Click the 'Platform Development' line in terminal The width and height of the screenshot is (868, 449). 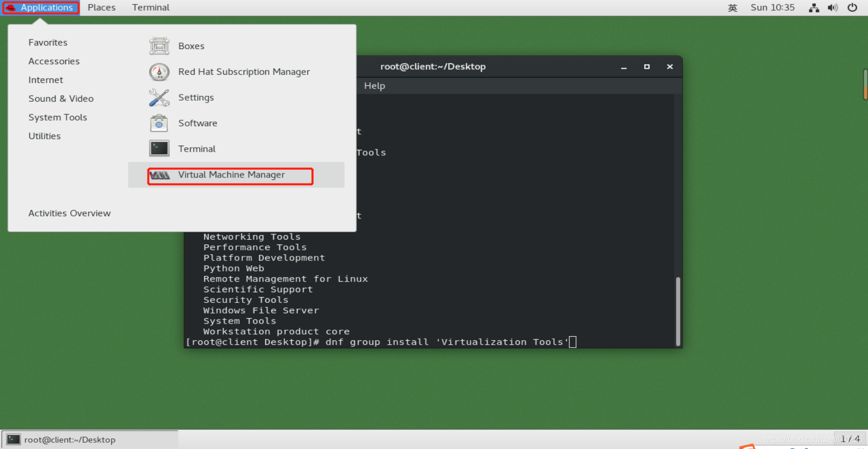[264, 258]
